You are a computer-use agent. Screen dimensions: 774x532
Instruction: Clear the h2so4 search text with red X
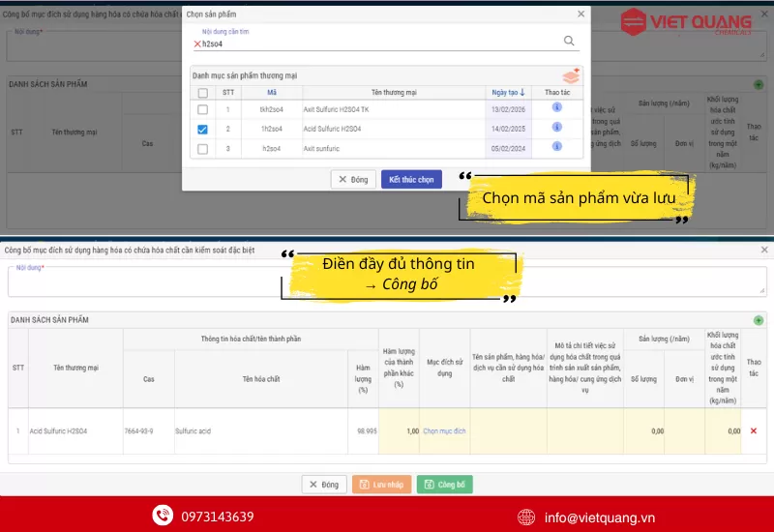point(197,44)
